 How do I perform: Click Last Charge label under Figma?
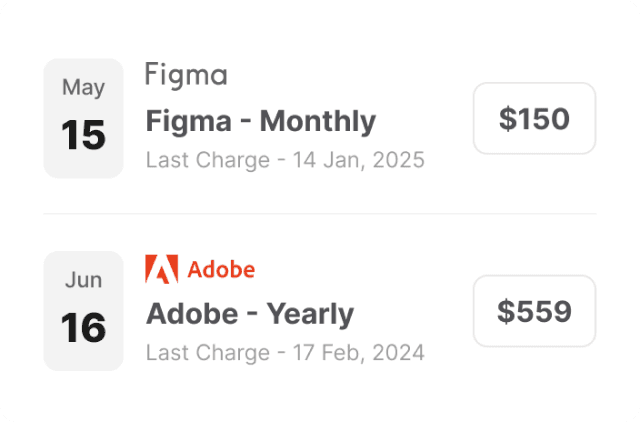[208, 160]
